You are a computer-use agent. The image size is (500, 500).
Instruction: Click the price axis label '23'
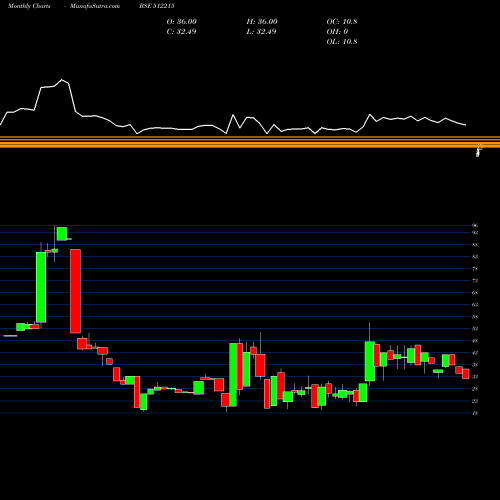(475, 401)
